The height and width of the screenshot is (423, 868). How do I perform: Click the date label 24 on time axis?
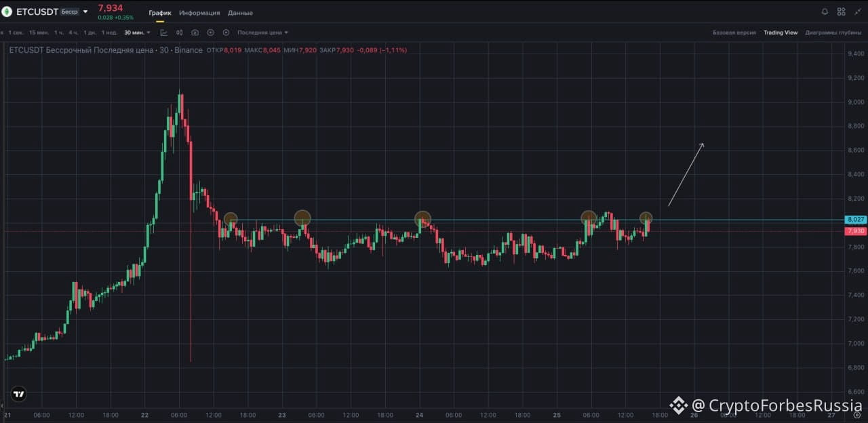[419, 415]
